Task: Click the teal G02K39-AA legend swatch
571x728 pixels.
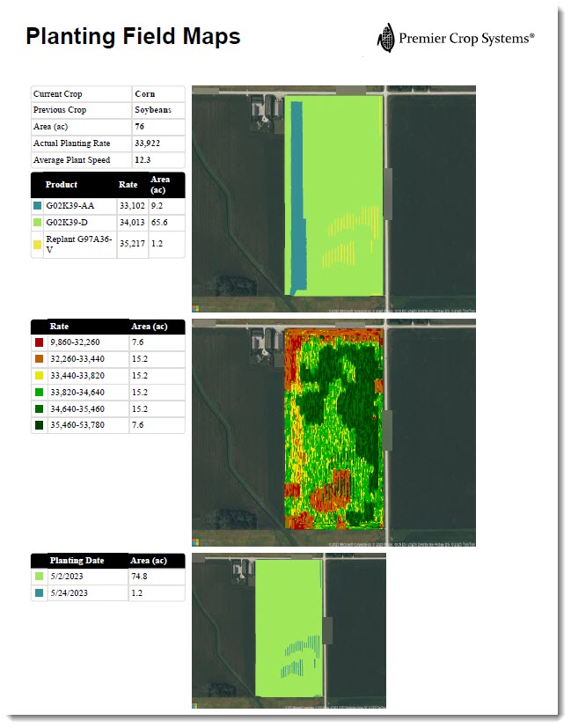Action: point(37,205)
